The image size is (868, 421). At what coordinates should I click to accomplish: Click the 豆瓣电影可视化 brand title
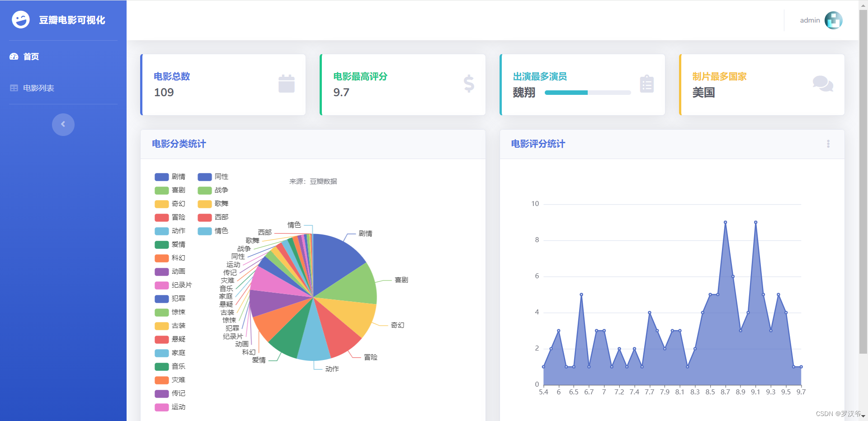72,20
